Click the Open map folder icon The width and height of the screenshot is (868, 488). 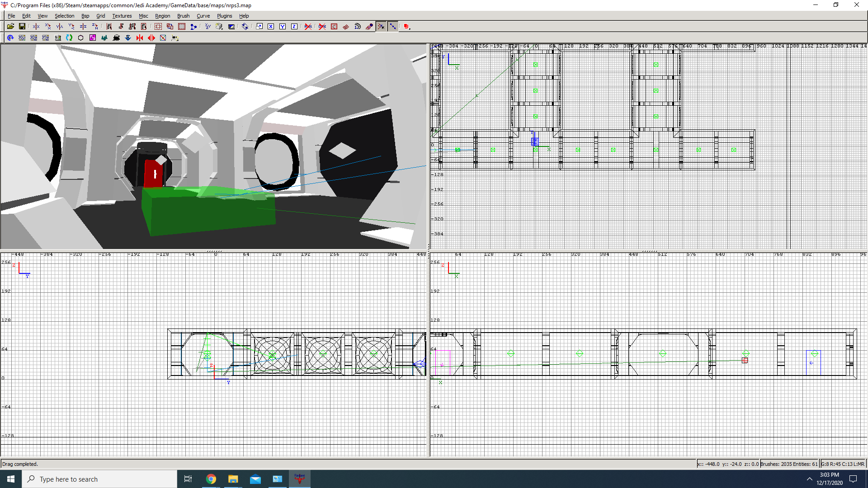[x=10, y=27]
